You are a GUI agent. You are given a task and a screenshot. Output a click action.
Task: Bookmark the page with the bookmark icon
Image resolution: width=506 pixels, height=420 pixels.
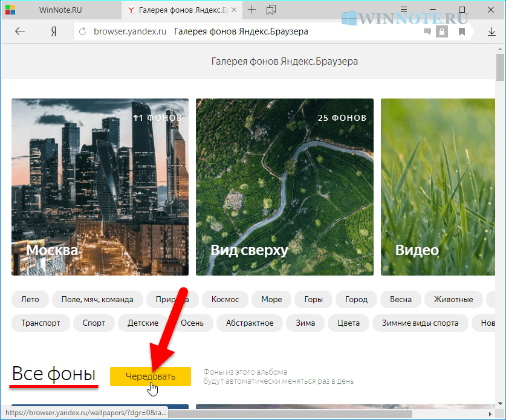(462, 31)
